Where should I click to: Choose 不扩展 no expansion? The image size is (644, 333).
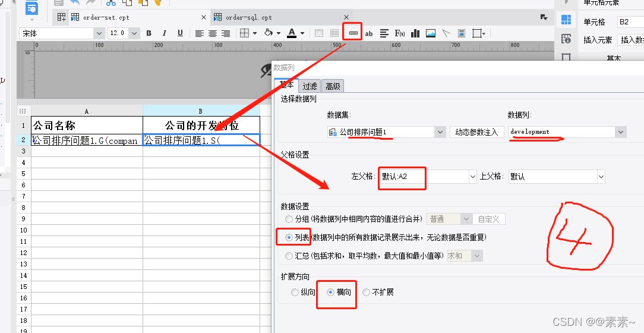point(367,293)
